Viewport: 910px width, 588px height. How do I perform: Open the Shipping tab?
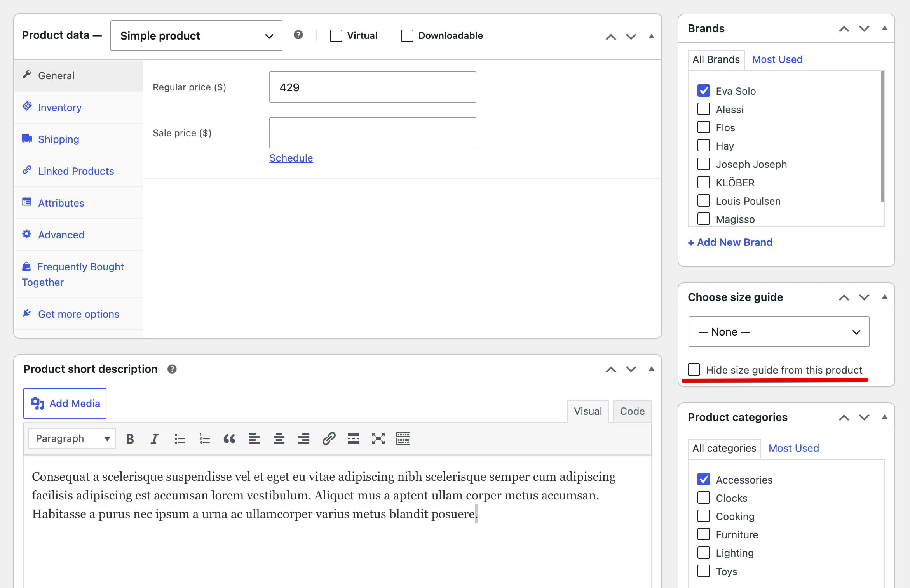(78, 139)
